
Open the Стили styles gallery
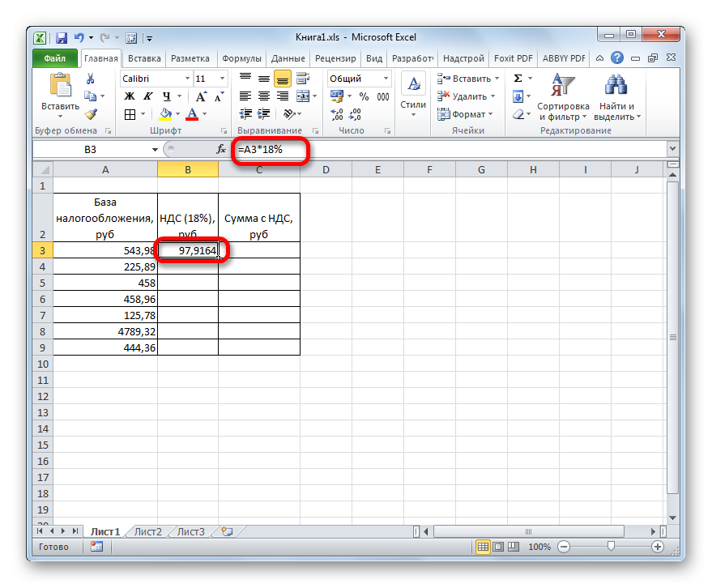(413, 95)
